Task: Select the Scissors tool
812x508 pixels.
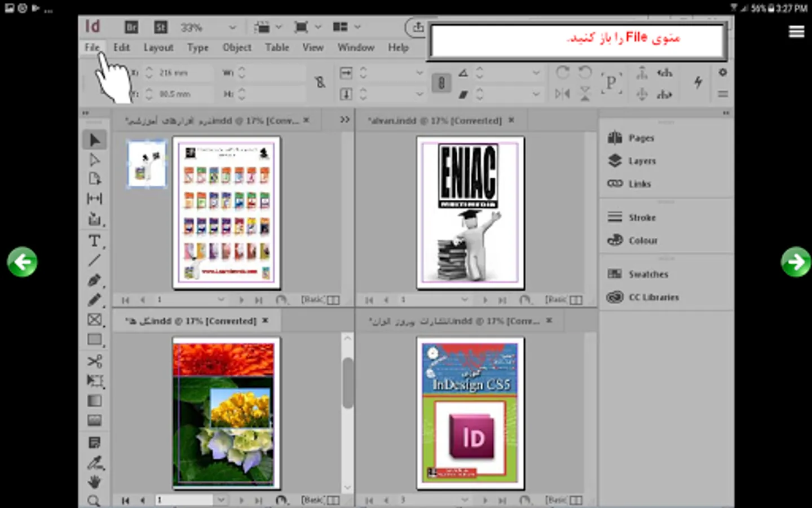Action: point(94,361)
